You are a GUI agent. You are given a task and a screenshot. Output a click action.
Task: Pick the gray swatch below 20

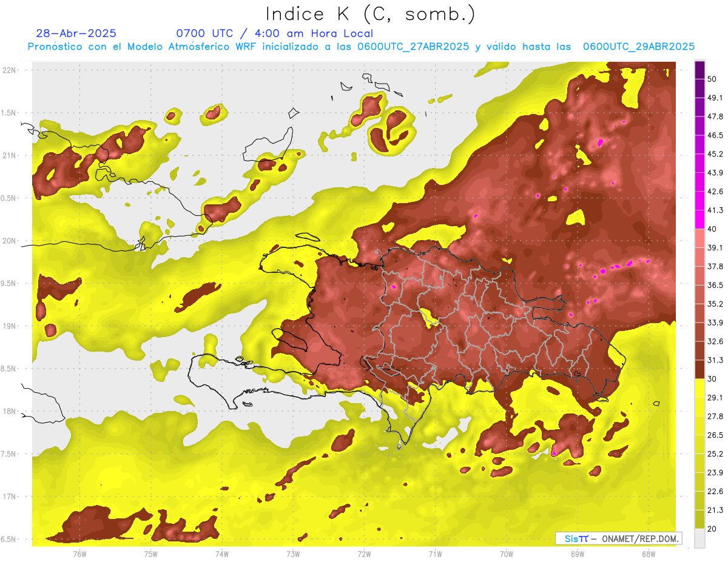[699, 538]
